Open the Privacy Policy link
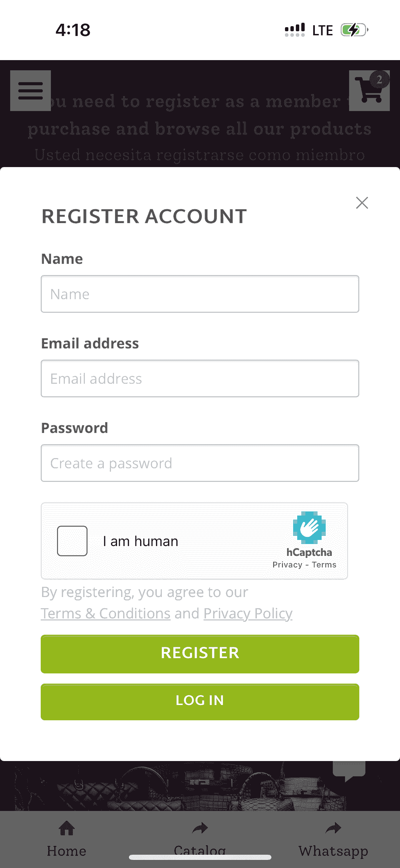 (x=248, y=614)
